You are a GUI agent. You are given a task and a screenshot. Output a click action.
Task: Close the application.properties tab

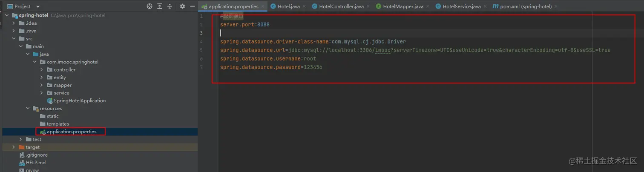click(x=262, y=6)
